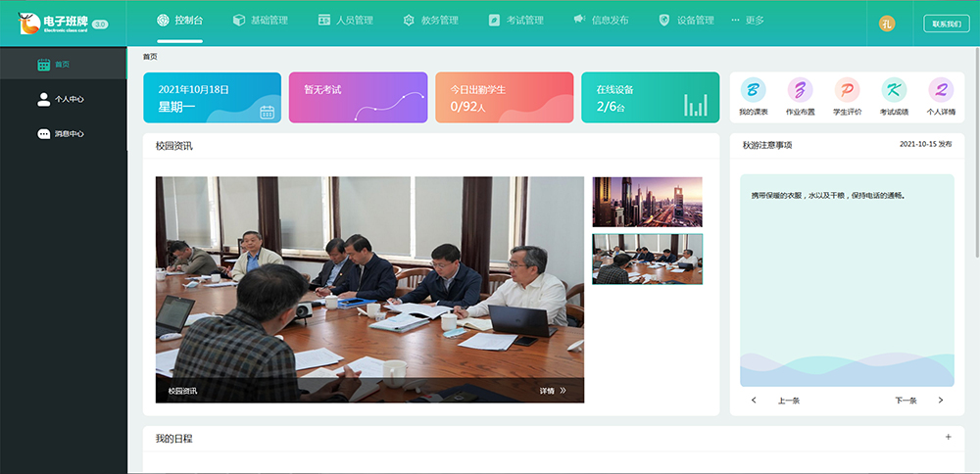Click the large meeting news image
Image resolution: width=980 pixels, height=474 pixels.
point(369,289)
